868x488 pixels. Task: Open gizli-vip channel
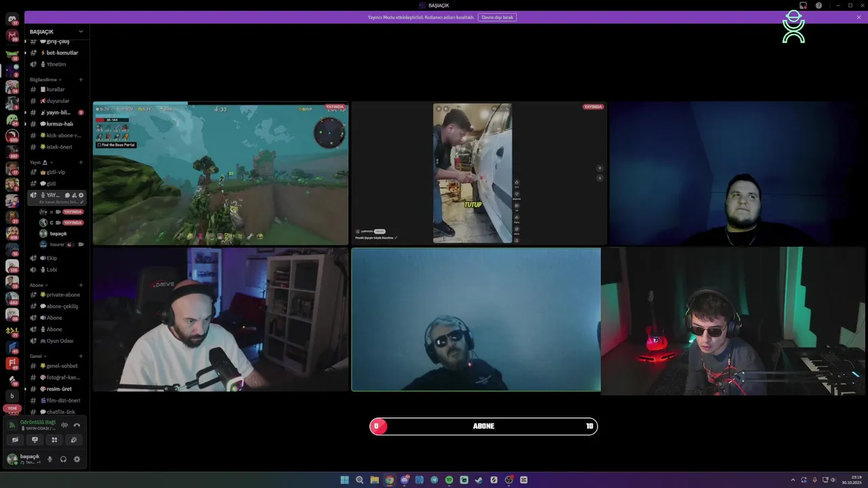coord(56,172)
